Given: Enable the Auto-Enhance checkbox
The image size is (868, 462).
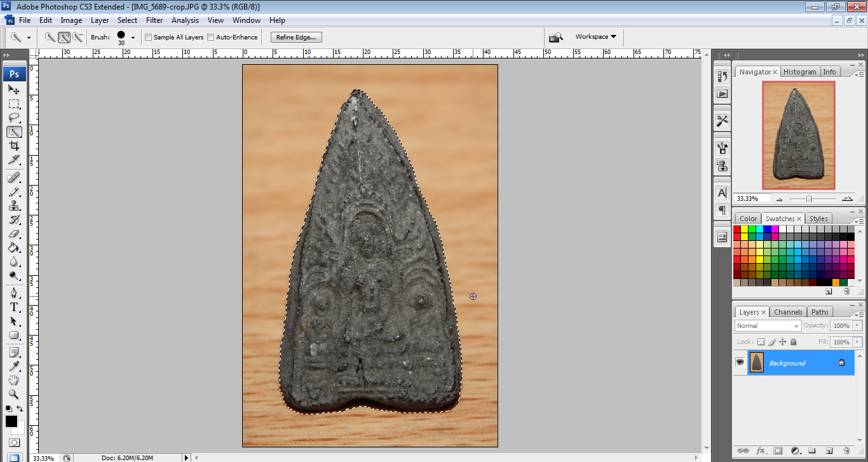Looking at the screenshot, I should click(211, 37).
